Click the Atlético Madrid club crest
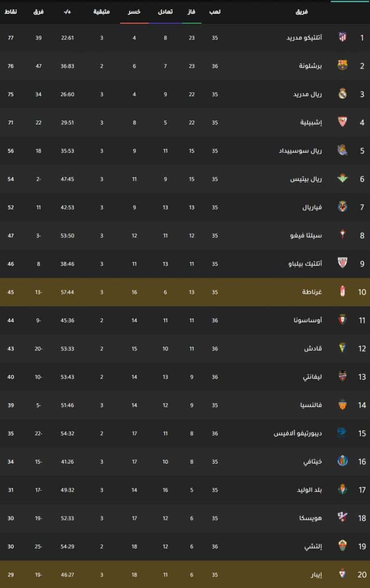This screenshot has width=370, height=588. [343, 37]
